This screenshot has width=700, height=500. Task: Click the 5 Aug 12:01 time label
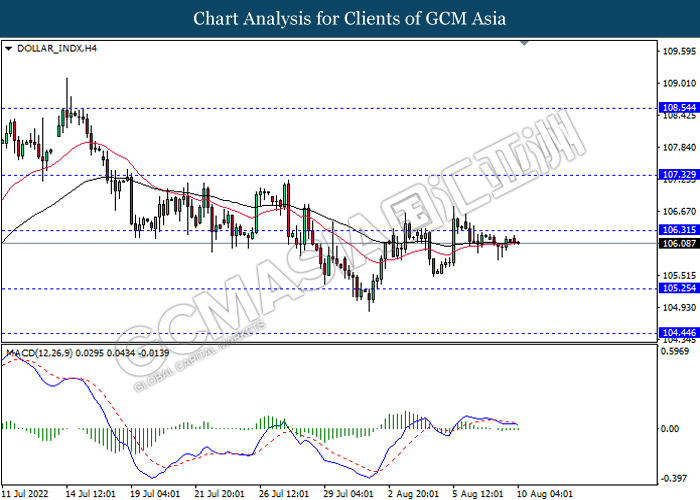478,494
